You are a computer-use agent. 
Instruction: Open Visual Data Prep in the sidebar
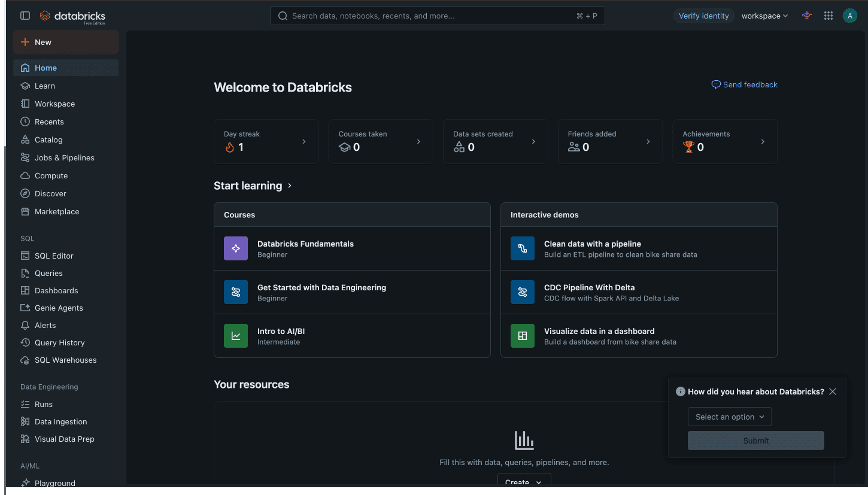point(66,439)
